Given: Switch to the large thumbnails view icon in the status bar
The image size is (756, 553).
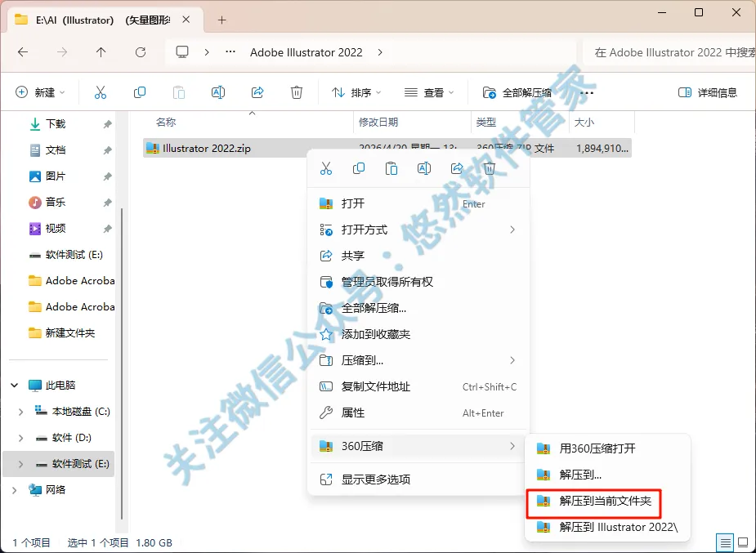Looking at the screenshot, I should (x=743, y=543).
